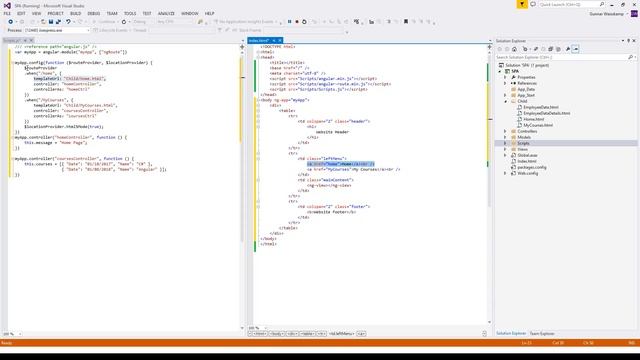Switch to the Team Explorer tab

[542, 333]
